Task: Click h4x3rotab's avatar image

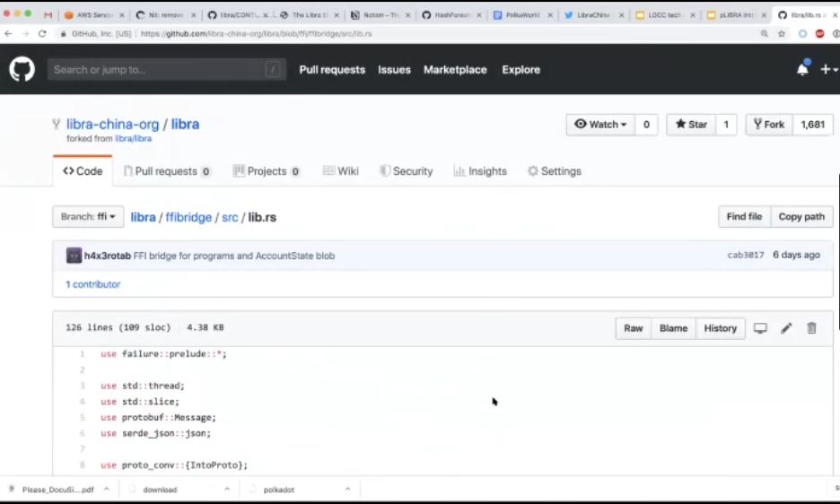Action: point(74,256)
